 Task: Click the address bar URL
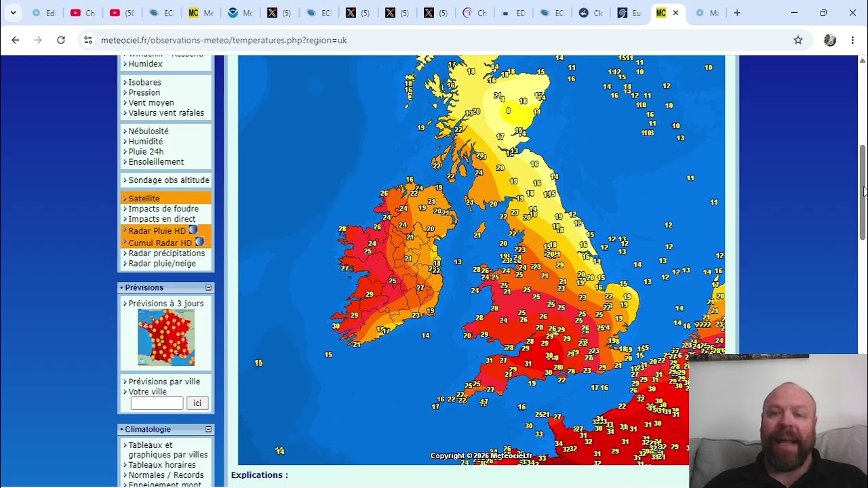coord(224,40)
